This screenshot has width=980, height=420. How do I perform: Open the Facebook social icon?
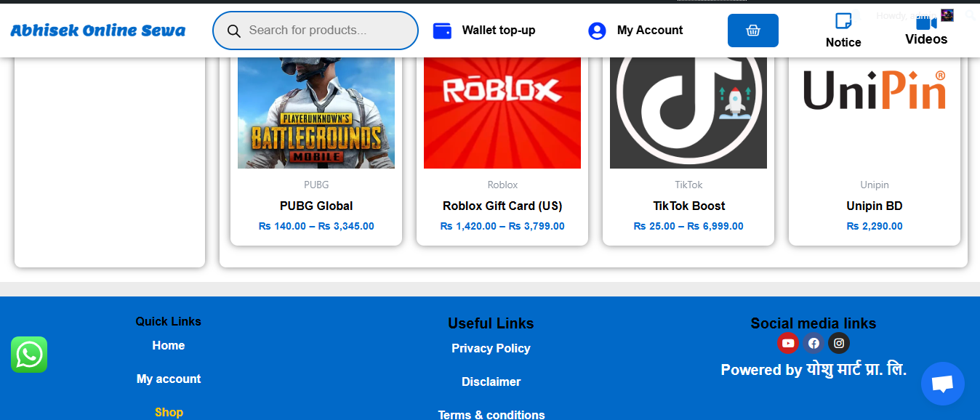tap(814, 343)
